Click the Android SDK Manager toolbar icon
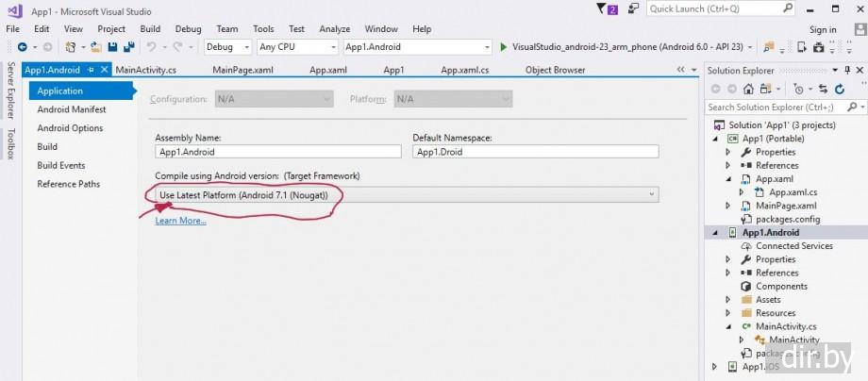868x381 pixels. click(819, 47)
